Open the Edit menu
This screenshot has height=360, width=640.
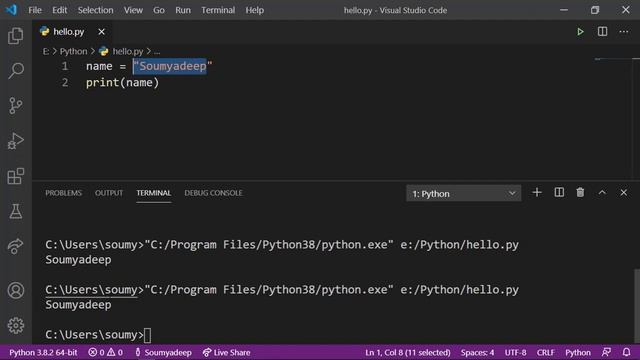click(59, 10)
